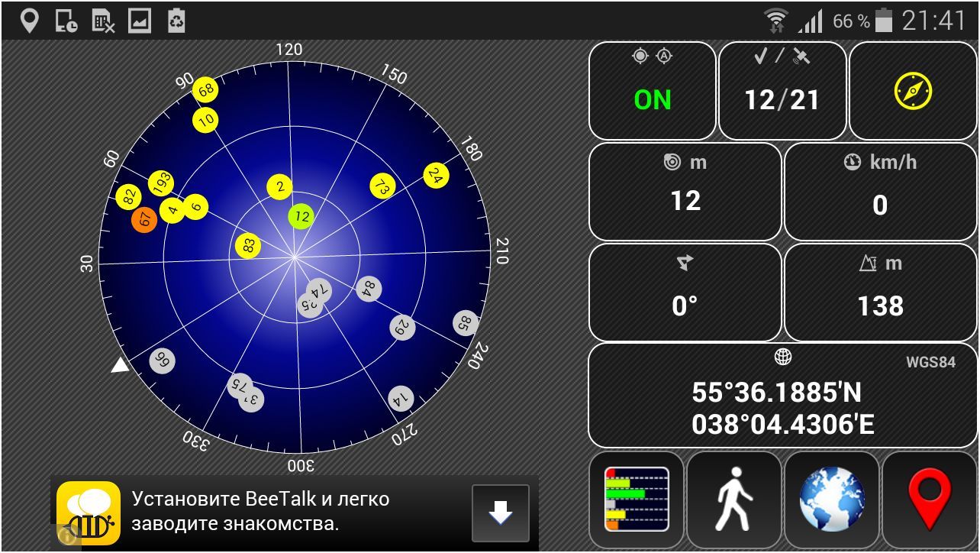Tap the BeeTalk app icon in ad

pyautogui.click(x=89, y=513)
